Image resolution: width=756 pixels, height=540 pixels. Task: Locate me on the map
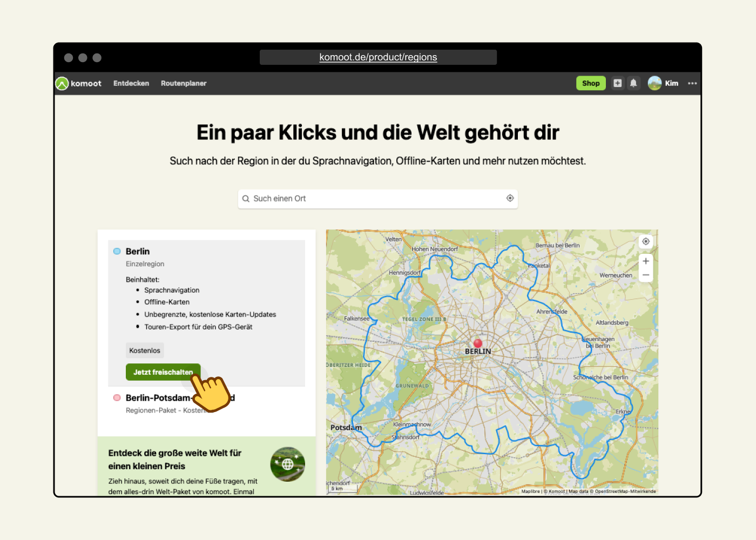click(x=646, y=241)
